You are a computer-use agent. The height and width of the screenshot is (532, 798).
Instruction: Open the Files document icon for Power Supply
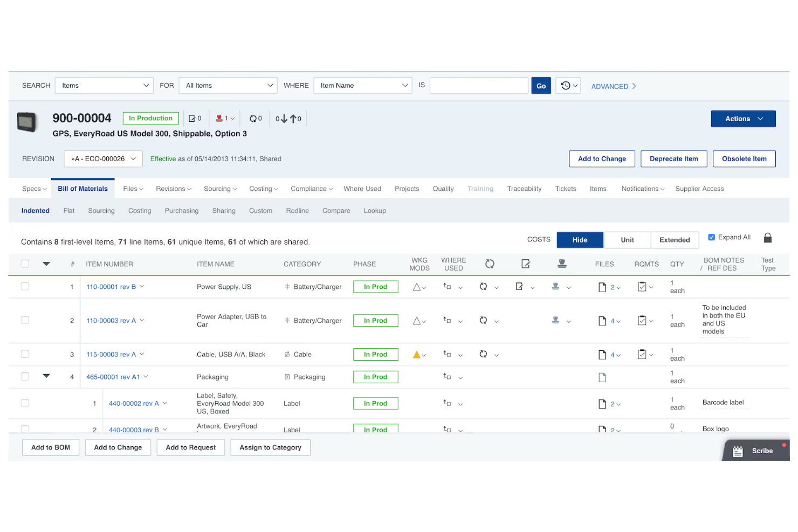pos(603,287)
